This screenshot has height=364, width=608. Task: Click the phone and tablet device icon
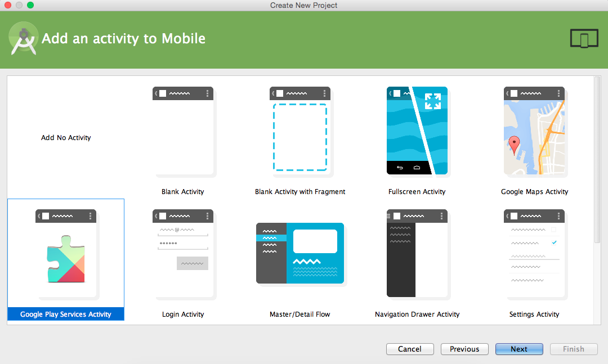click(x=584, y=38)
